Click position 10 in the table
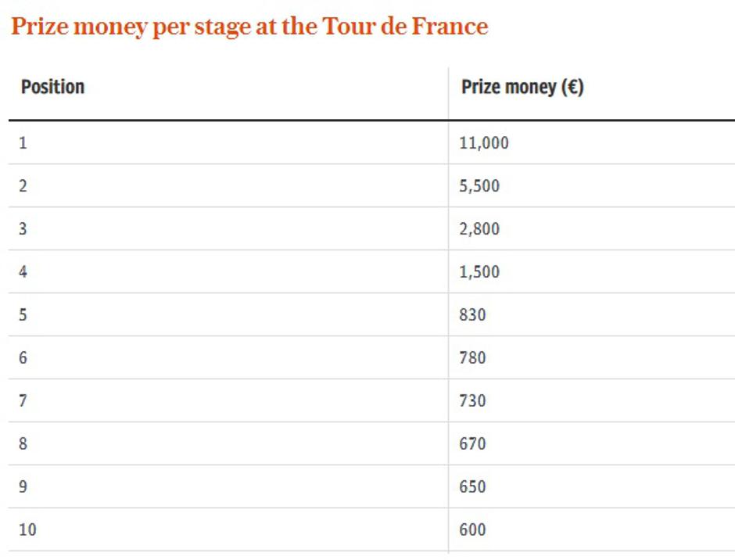 point(27,530)
